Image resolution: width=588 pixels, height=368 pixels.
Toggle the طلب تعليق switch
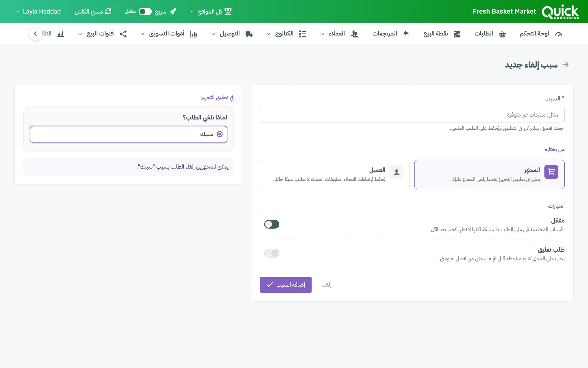coord(272,253)
